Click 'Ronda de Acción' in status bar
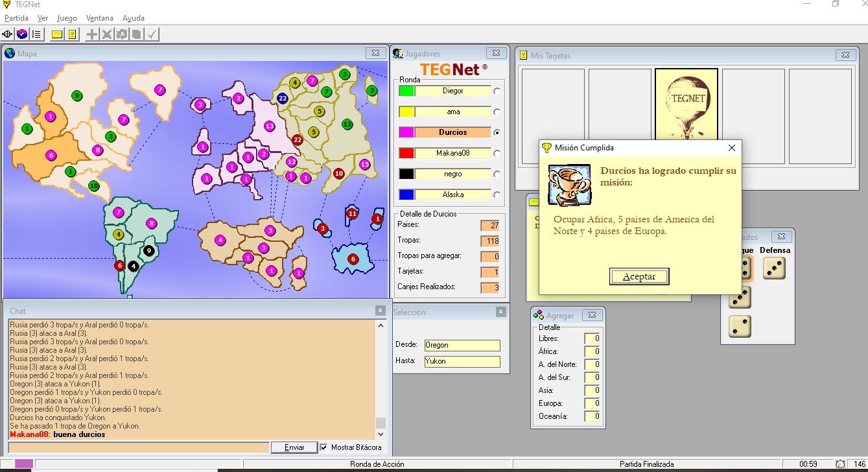868x472 pixels. point(377,464)
